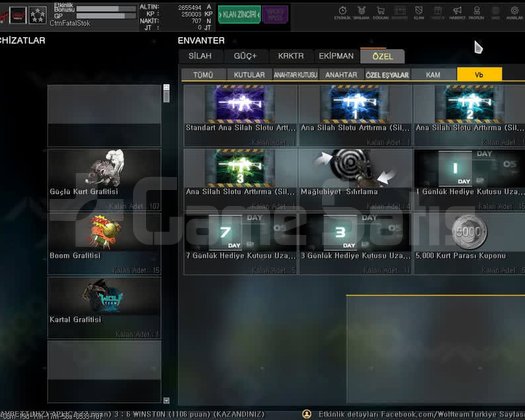Open the Profil person icon
The image size is (525, 420).
point(476,12)
